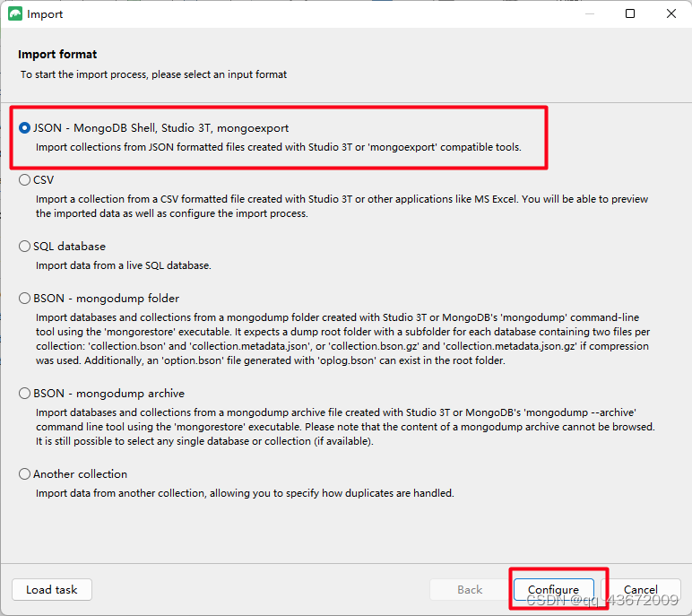
Task: Cancel the import dialog
Action: [640, 589]
